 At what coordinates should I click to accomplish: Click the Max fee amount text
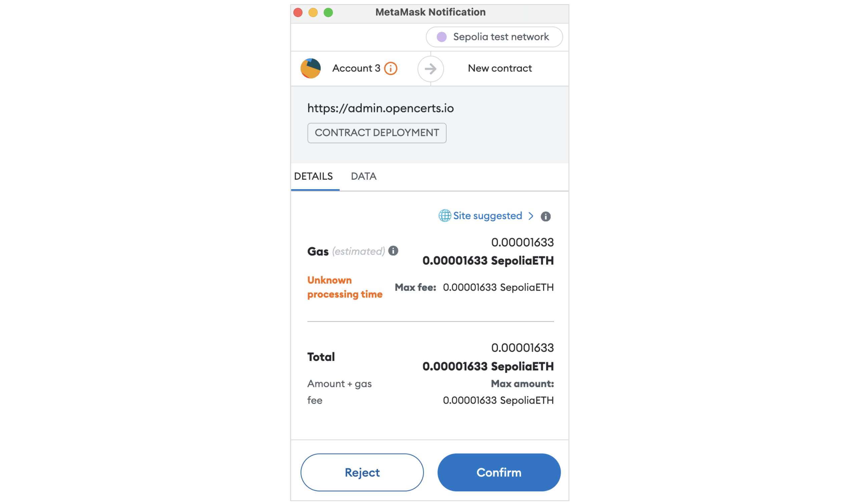498,287
